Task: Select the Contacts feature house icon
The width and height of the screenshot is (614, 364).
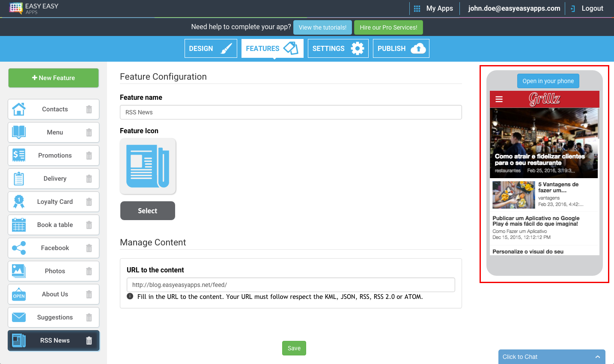Action: 18,109
